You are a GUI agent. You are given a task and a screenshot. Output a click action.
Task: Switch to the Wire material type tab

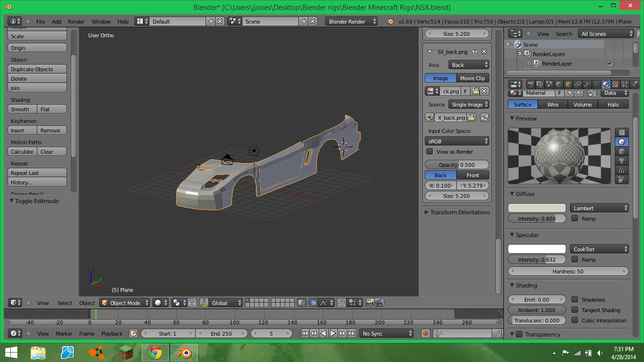pyautogui.click(x=553, y=105)
